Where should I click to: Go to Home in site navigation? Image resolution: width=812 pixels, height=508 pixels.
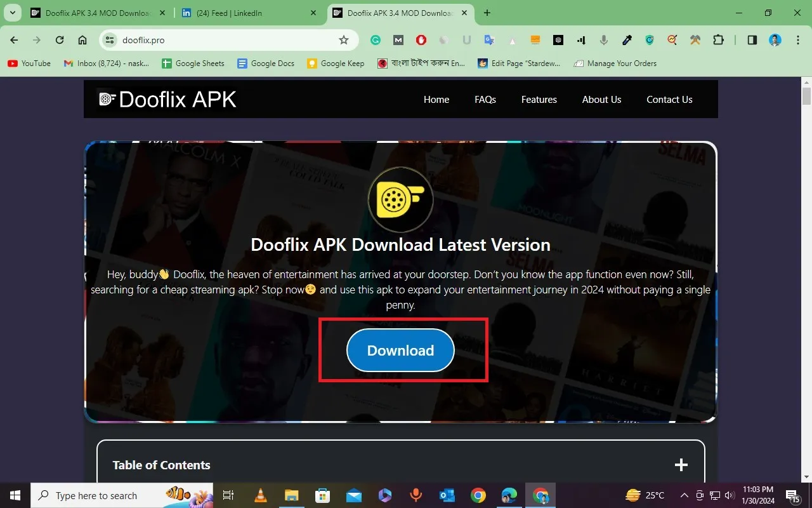436,99
